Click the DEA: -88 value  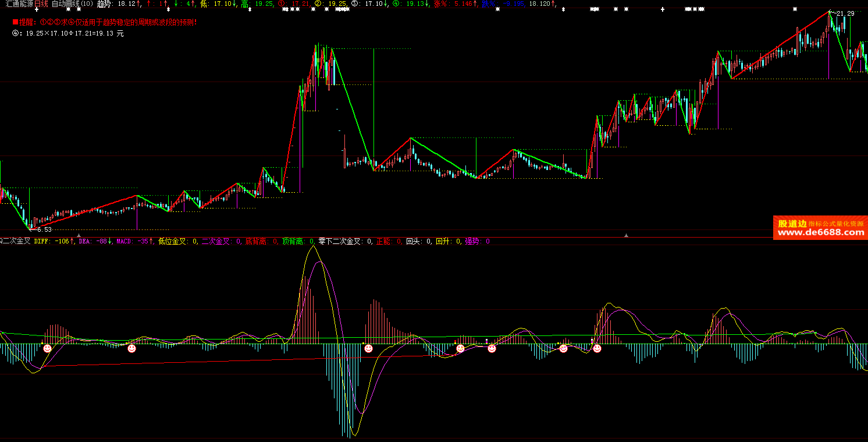coord(95,241)
